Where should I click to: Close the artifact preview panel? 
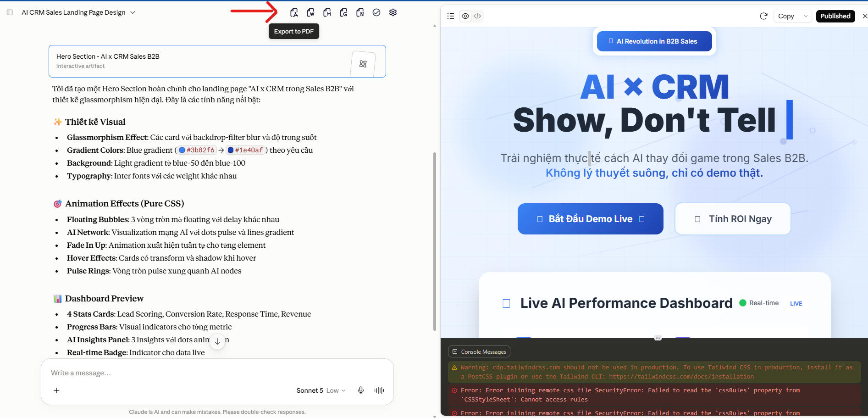(865, 16)
